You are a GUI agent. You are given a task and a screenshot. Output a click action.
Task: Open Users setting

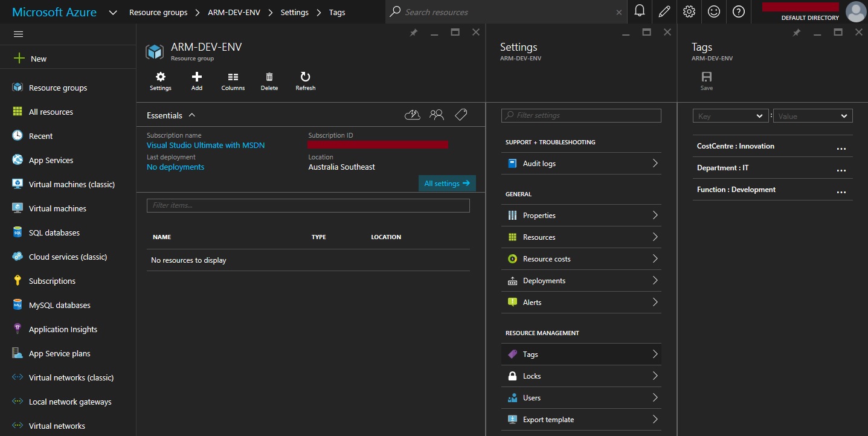581,397
